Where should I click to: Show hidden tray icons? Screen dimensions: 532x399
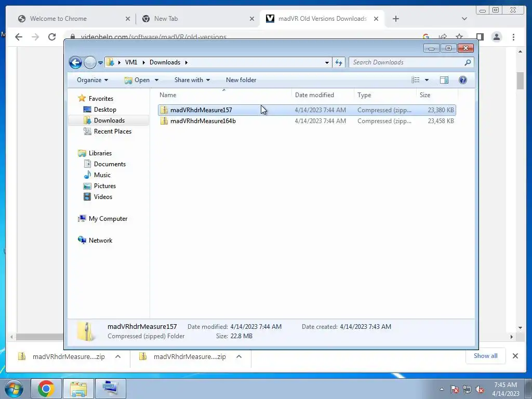442,389
